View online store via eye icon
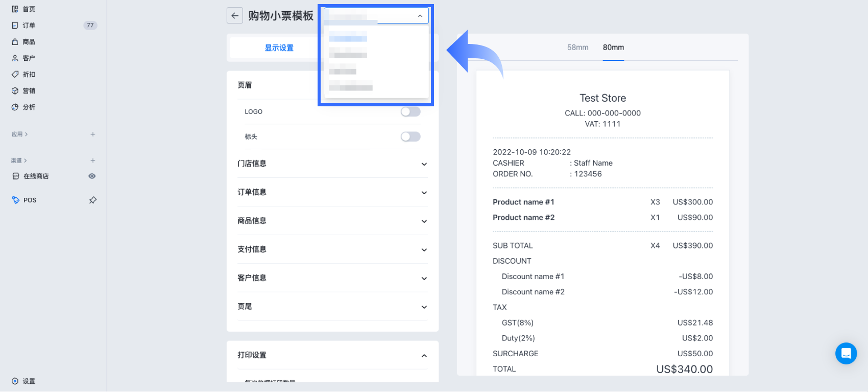Viewport: 868px width, 392px height. pyautogui.click(x=92, y=176)
